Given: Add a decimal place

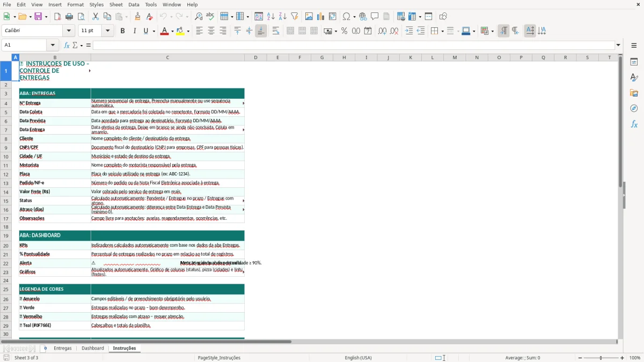Looking at the screenshot, I should click(x=383, y=31).
